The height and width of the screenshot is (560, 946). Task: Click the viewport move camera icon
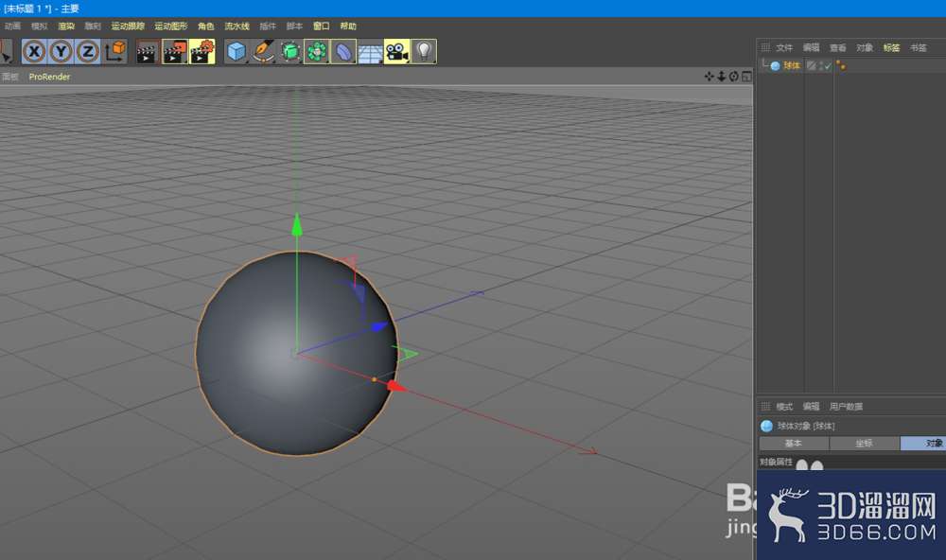[709, 76]
